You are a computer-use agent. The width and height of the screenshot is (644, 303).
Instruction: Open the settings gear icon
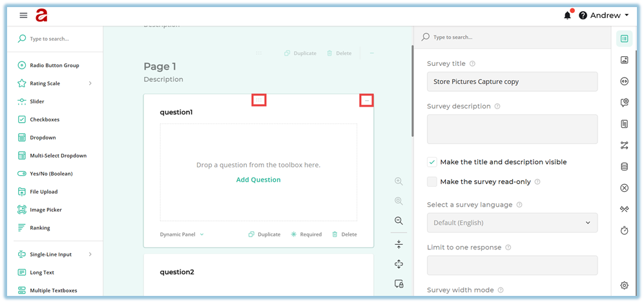(624, 285)
